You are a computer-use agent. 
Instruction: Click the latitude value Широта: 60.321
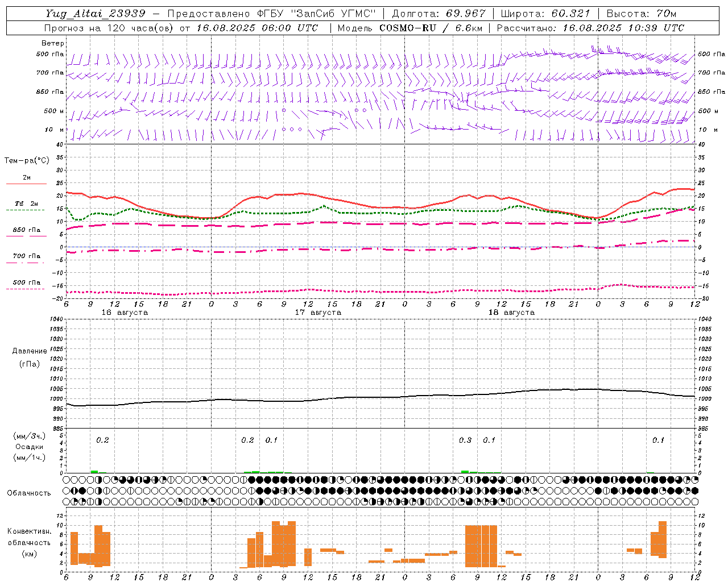tap(545, 14)
